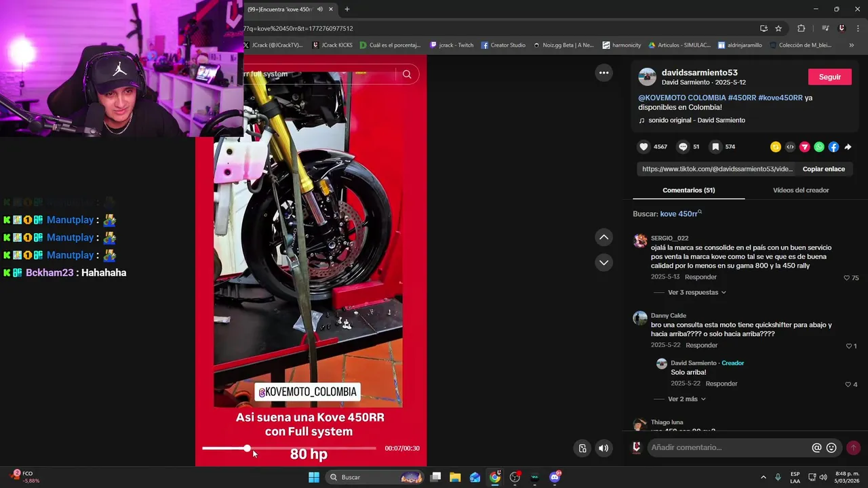Get the embed code icon

pos(790,146)
